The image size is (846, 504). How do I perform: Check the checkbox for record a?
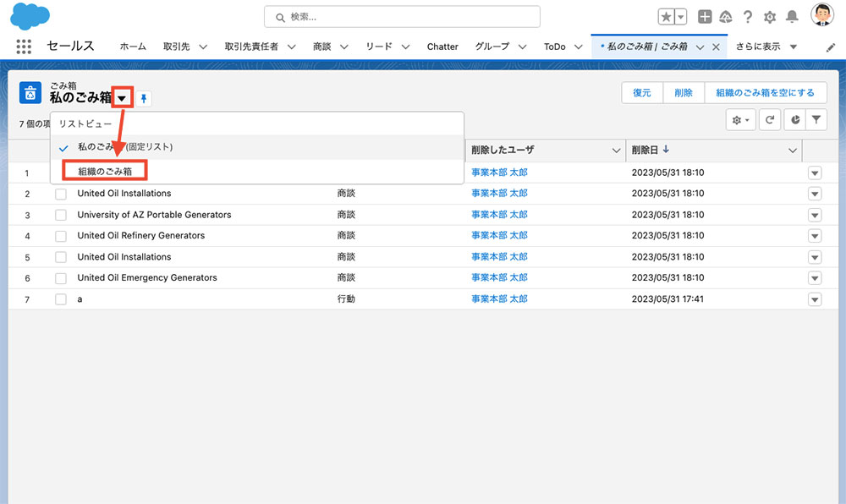pos(61,299)
